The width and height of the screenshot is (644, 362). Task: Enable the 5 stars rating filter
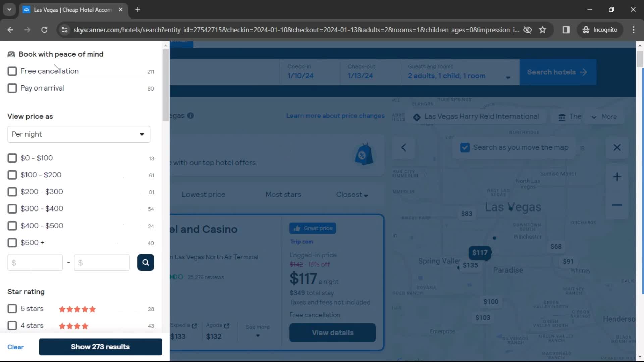[12, 309]
